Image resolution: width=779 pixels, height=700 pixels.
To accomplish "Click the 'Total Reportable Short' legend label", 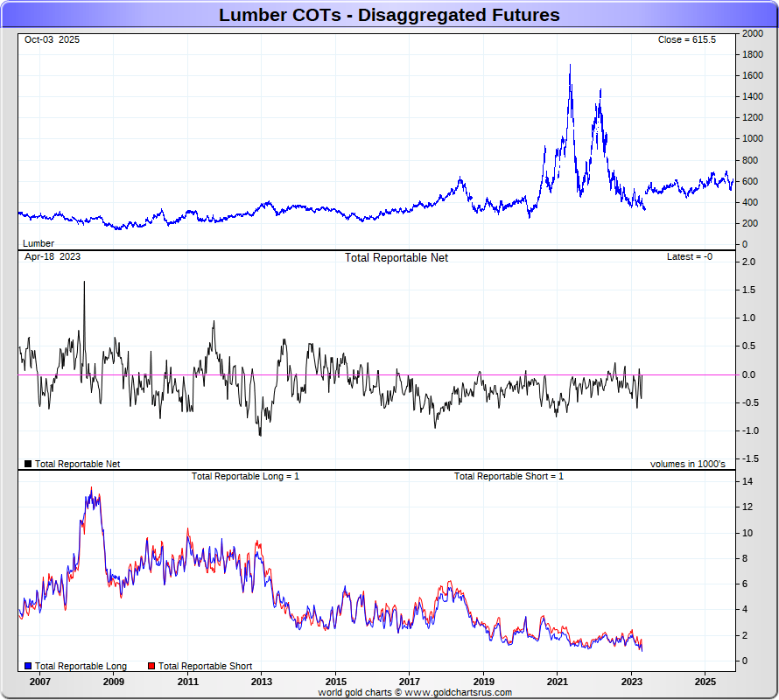I will (x=205, y=666).
